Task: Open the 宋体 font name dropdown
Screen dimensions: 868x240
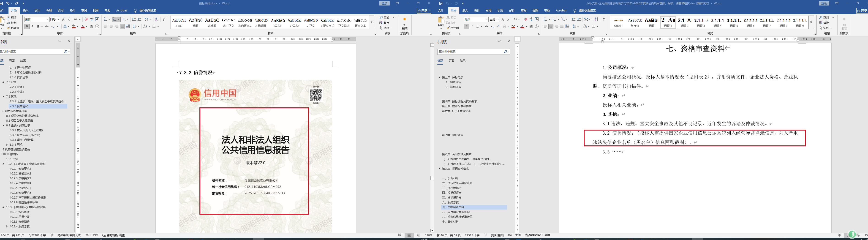Action: pos(47,19)
